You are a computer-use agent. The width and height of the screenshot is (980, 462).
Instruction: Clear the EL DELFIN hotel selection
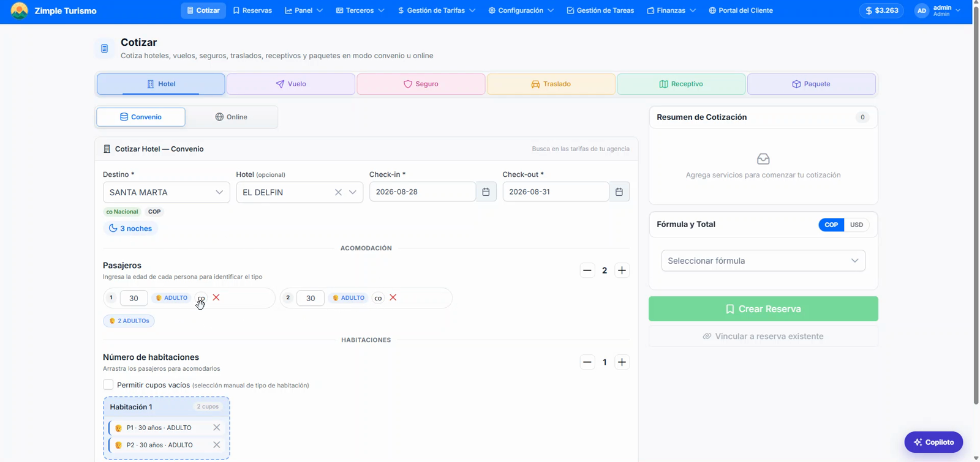pyautogui.click(x=338, y=192)
